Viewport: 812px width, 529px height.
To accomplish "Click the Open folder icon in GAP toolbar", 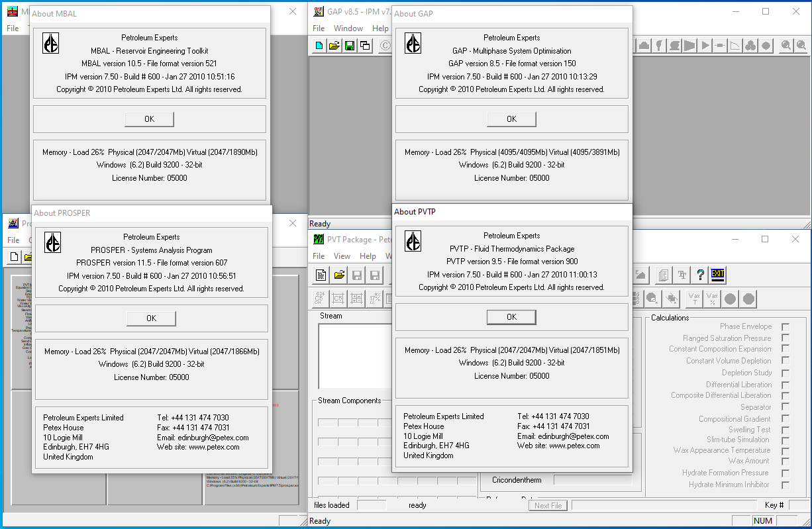I will (334, 46).
